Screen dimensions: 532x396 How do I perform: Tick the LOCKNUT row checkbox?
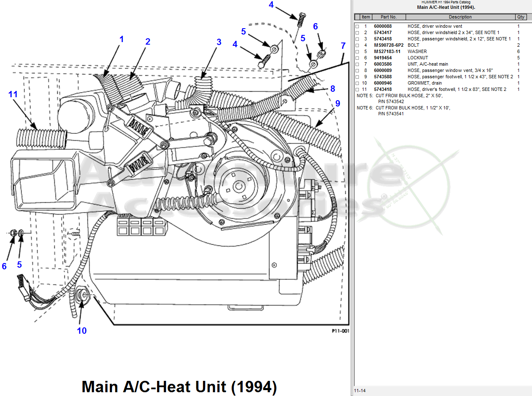(x=357, y=58)
